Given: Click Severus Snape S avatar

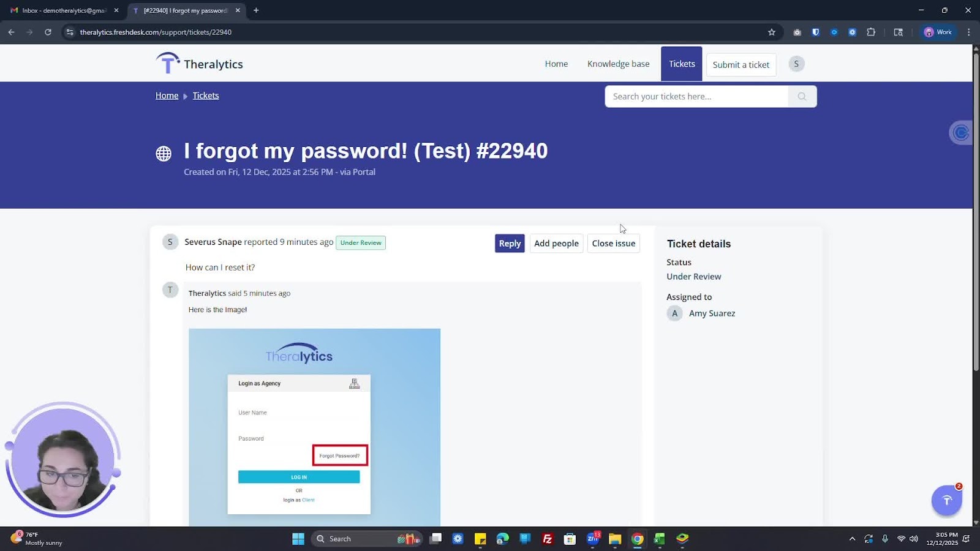Looking at the screenshot, I should pos(170,242).
